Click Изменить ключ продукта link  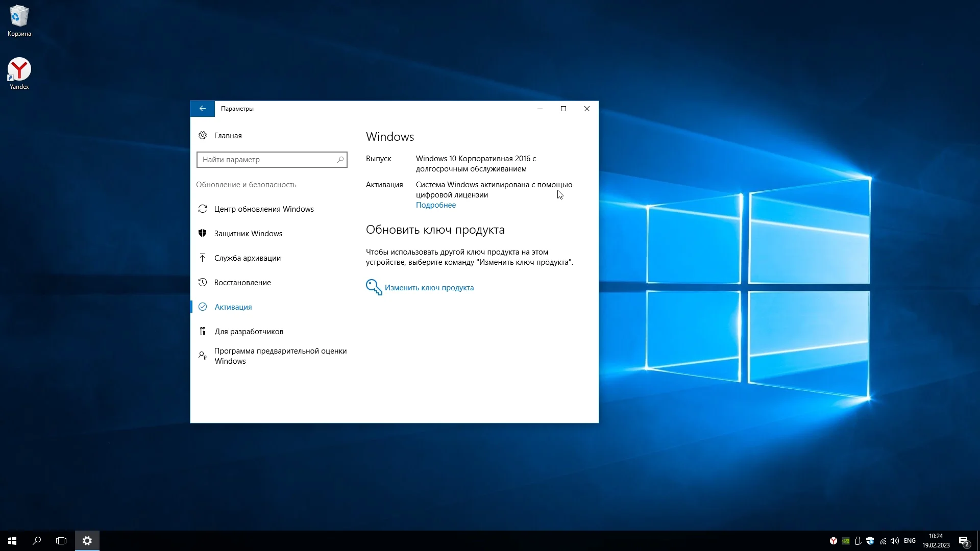[429, 288]
